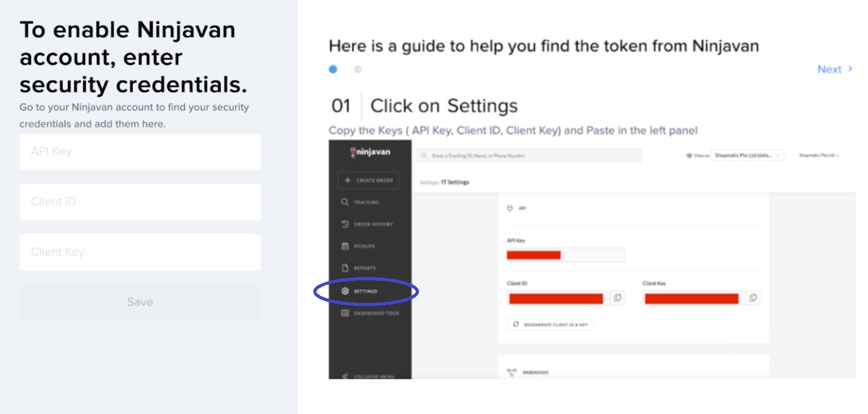Image resolution: width=868 pixels, height=414 pixels.
Task: Click Regenerate Client ID & Key button
Action: point(550,324)
